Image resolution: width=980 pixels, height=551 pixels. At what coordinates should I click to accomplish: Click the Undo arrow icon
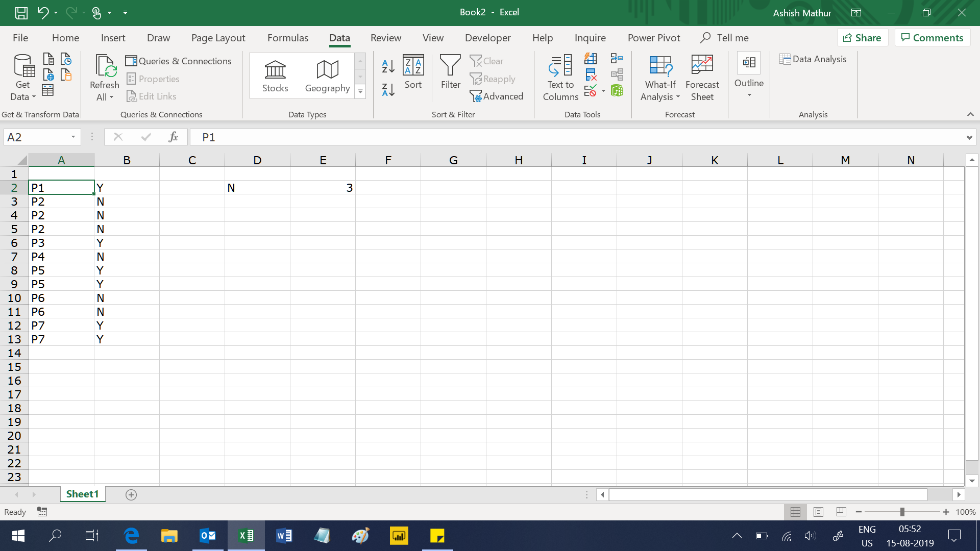coord(43,13)
